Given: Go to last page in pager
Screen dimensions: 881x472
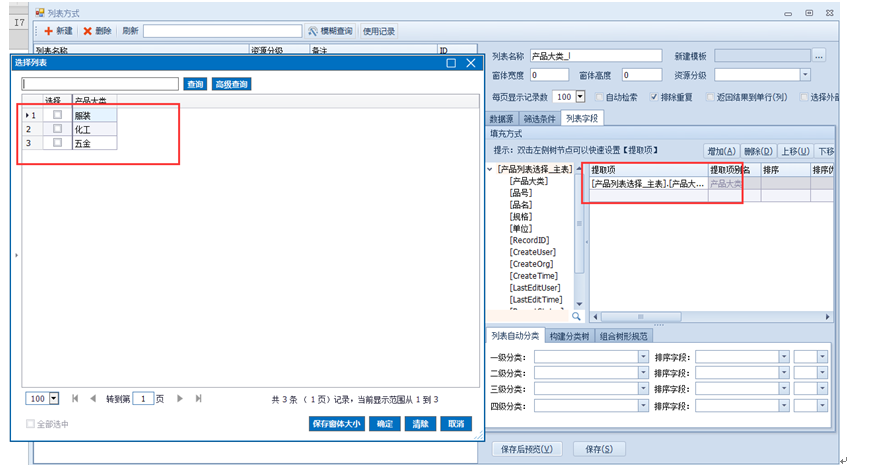Looking at the screenshot, I should (198, 398).
